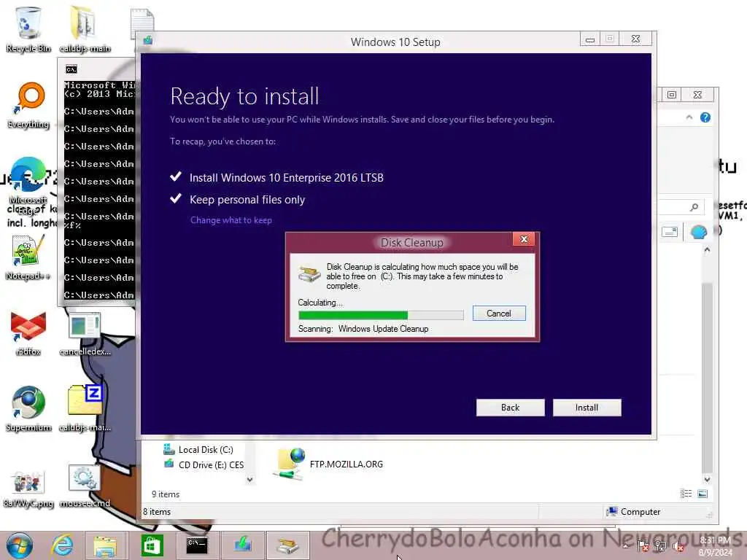The image size is (747, 560).
Task: Show hidden tray icons arrow
Action: coord(625,546)
